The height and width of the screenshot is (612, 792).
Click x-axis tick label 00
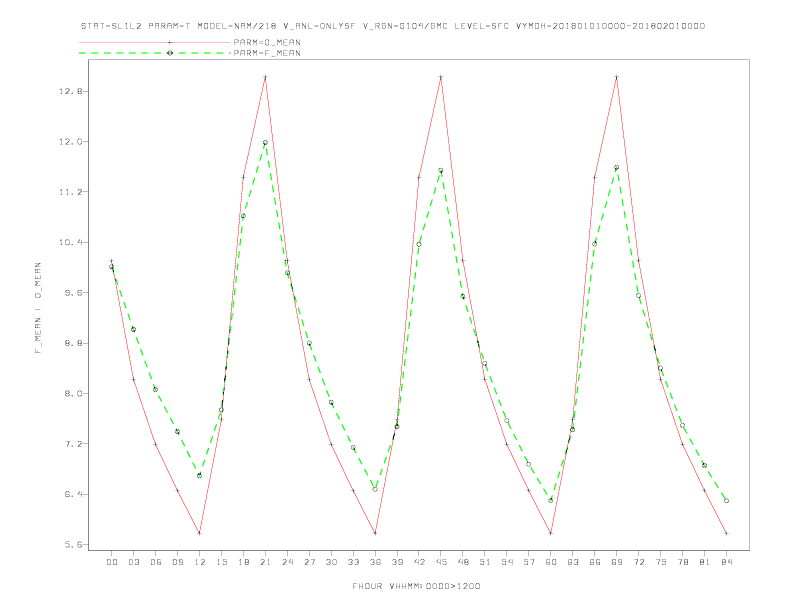click(112, 562)
